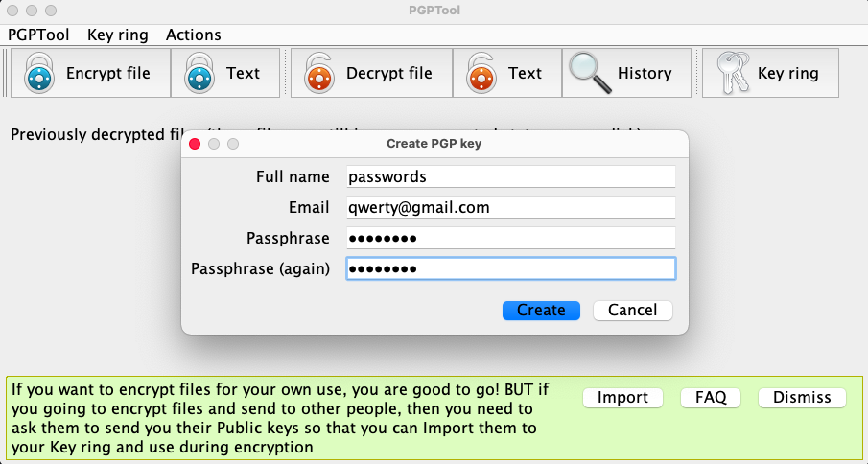Open the Key ring menu
Image resolution: width=868 pixels, height=464 pixels.
[x=118, y=35]
